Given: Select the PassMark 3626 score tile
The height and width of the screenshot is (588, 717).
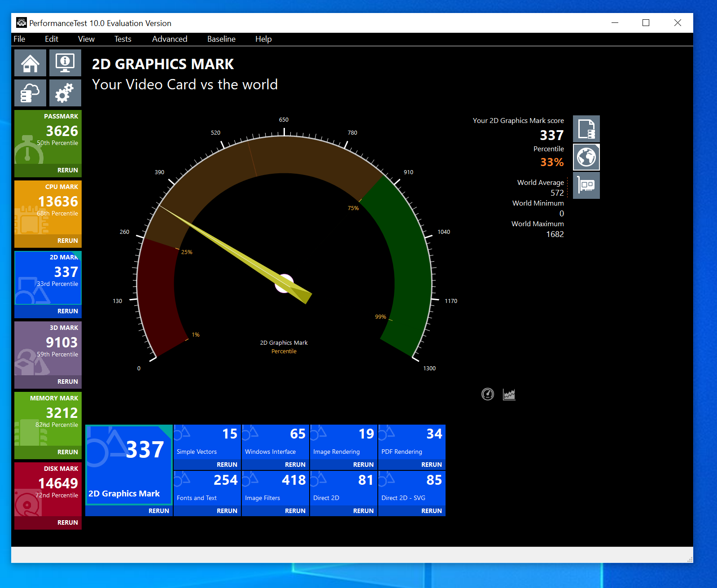Looking at the screenshot, I should tap(48, 137).
